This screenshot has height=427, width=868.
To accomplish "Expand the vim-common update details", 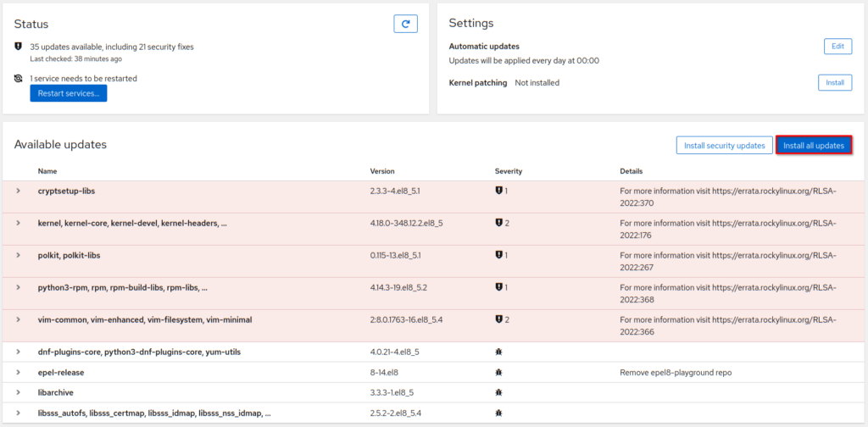I will pos(18,320).
